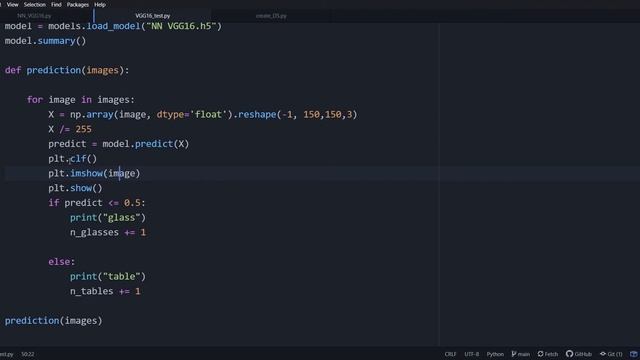Click the 'for image in images:' line

point(80,100)
